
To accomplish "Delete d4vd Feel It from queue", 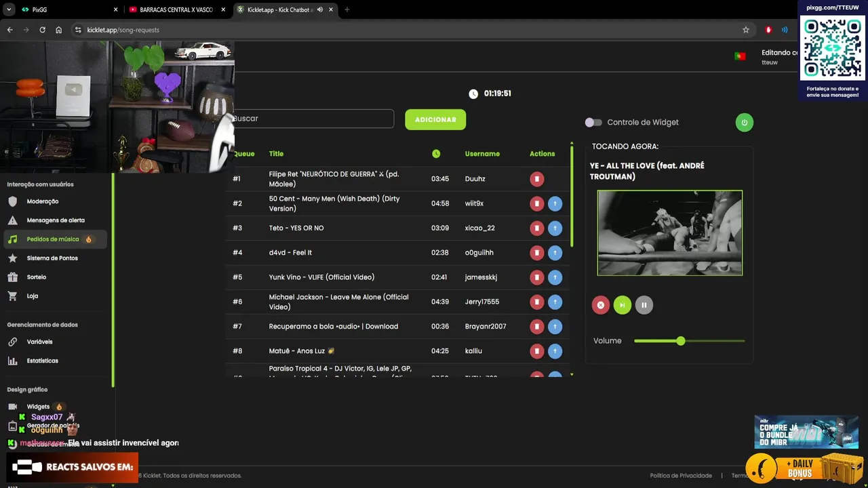I will coord(536,253).
